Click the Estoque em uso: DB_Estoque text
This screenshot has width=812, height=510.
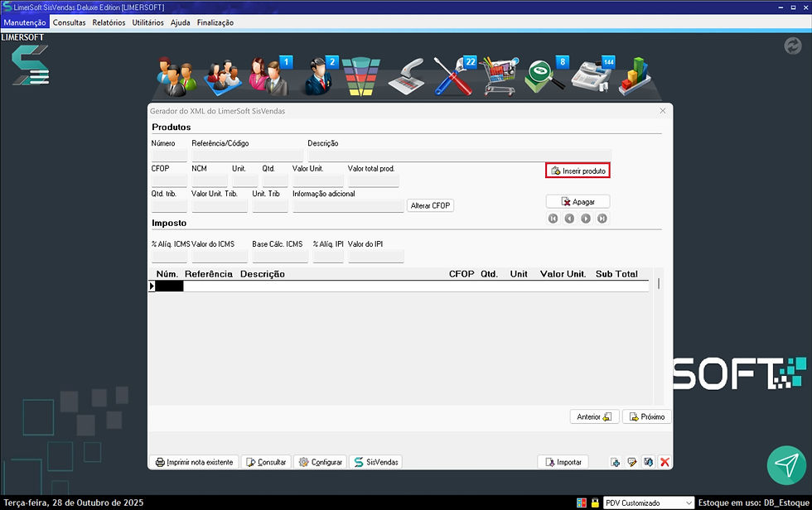click(753, 503)
